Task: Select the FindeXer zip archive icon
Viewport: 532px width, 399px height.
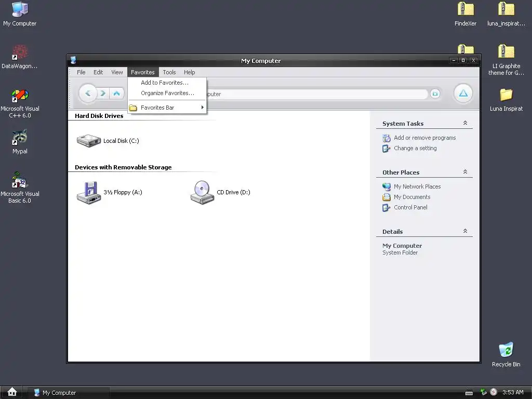Action: [465, 14]
